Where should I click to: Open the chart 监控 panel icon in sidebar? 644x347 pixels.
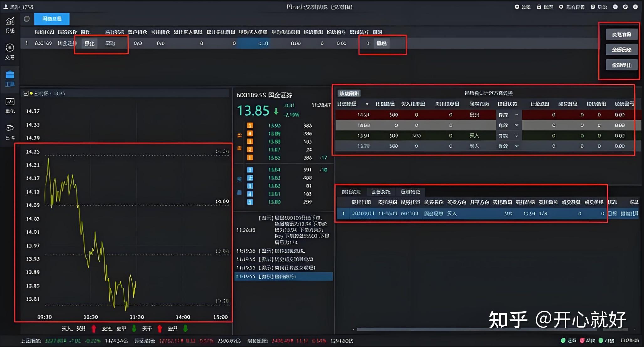coord(10,103)
